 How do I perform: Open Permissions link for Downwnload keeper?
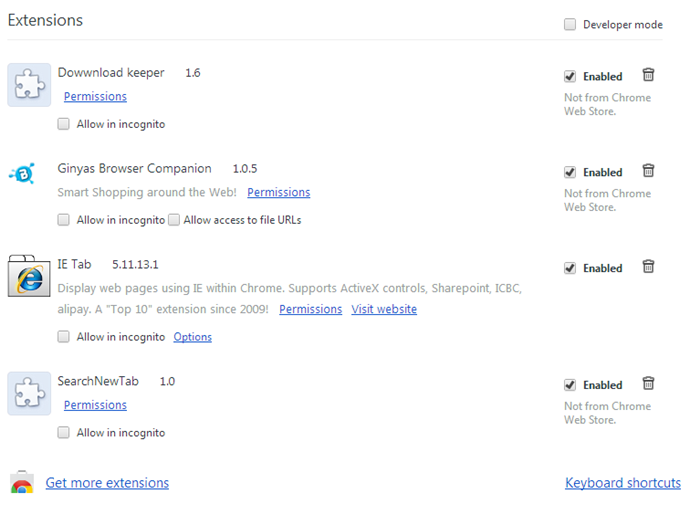(95, 96)
